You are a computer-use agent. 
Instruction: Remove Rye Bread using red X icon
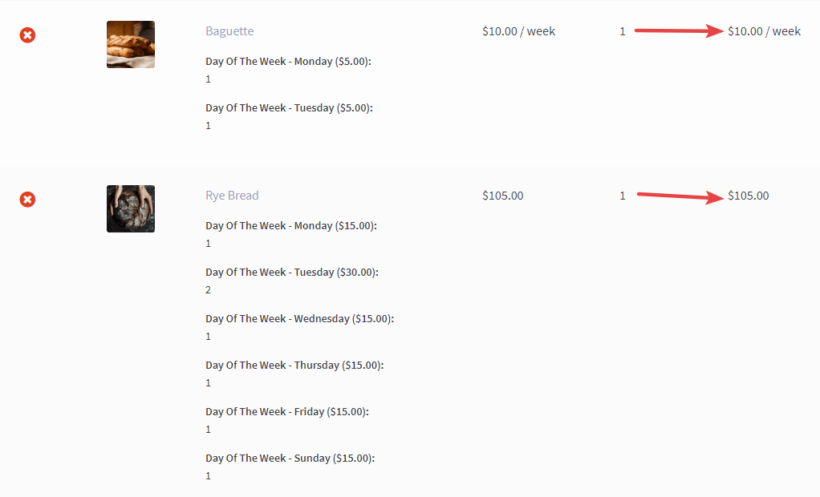click(28, 199)
